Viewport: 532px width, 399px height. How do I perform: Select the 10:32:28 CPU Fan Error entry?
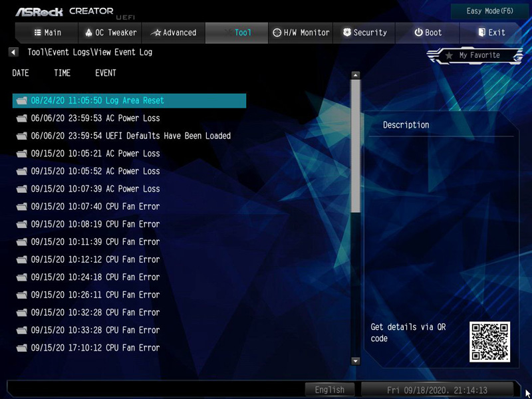[129, 313]
